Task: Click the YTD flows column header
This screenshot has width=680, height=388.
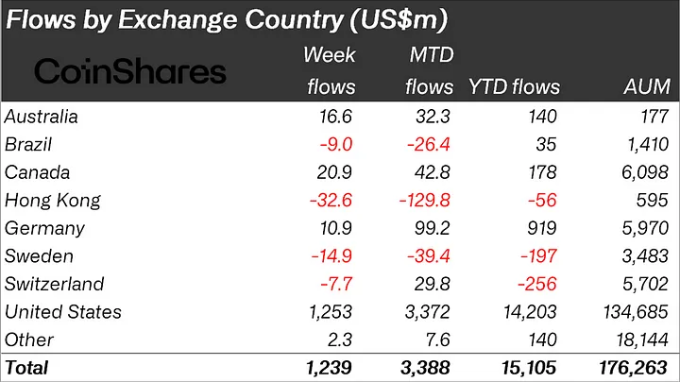Action: [514, 87]
